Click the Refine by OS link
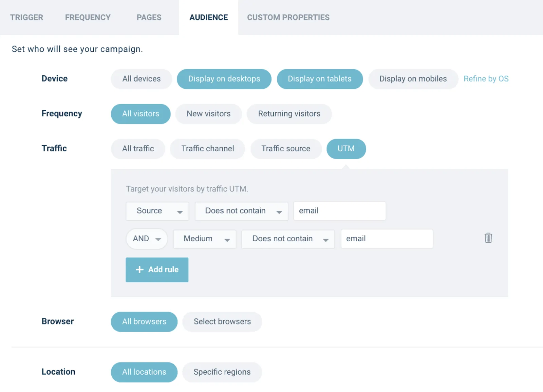This screenshot has width=543, height=392. pyautogui.click(x=486, y=79)
